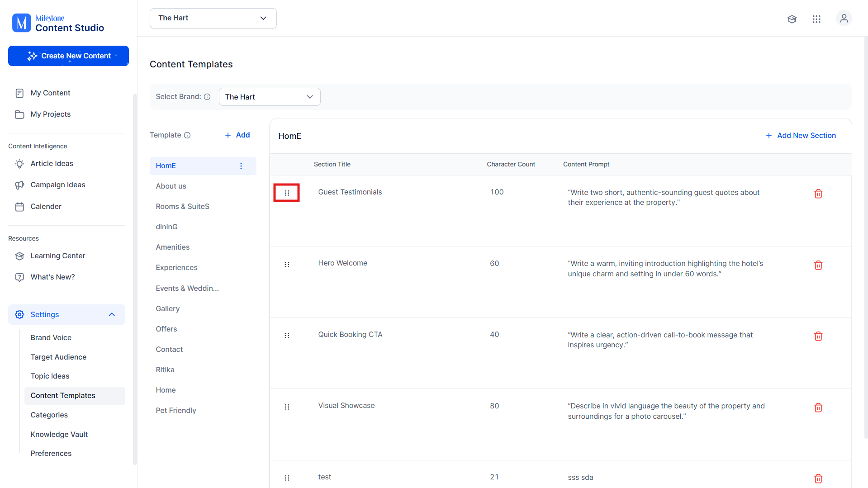Select the Amenities template

[172, 247]
